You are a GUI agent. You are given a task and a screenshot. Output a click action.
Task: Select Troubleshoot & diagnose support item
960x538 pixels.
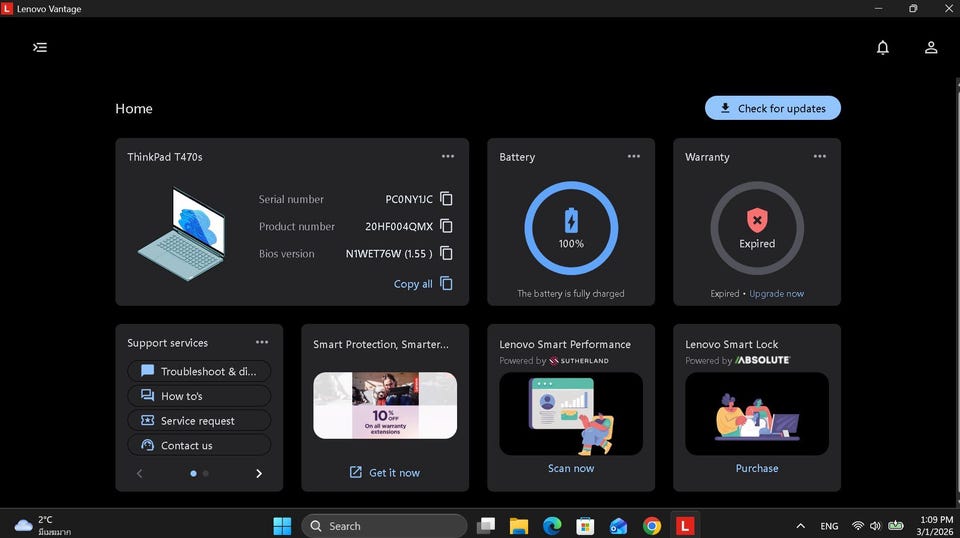coord(199,371)
